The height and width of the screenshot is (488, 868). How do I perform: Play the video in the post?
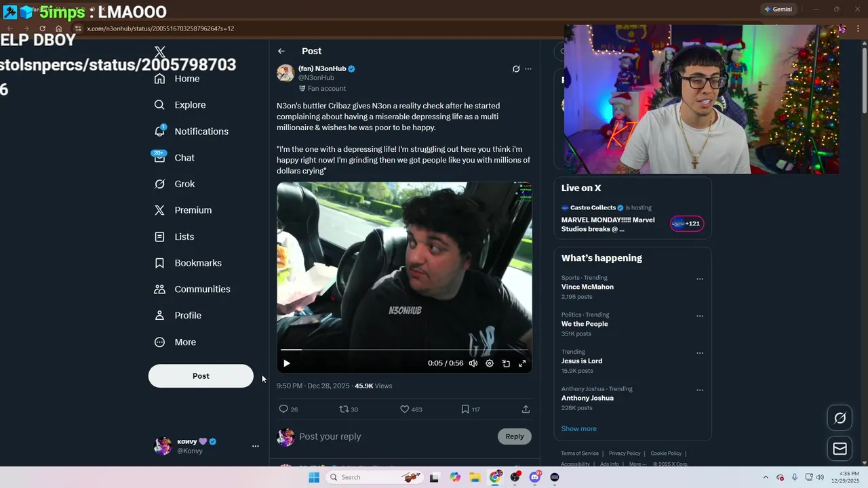pyautogui.click(x=287, y=363)
